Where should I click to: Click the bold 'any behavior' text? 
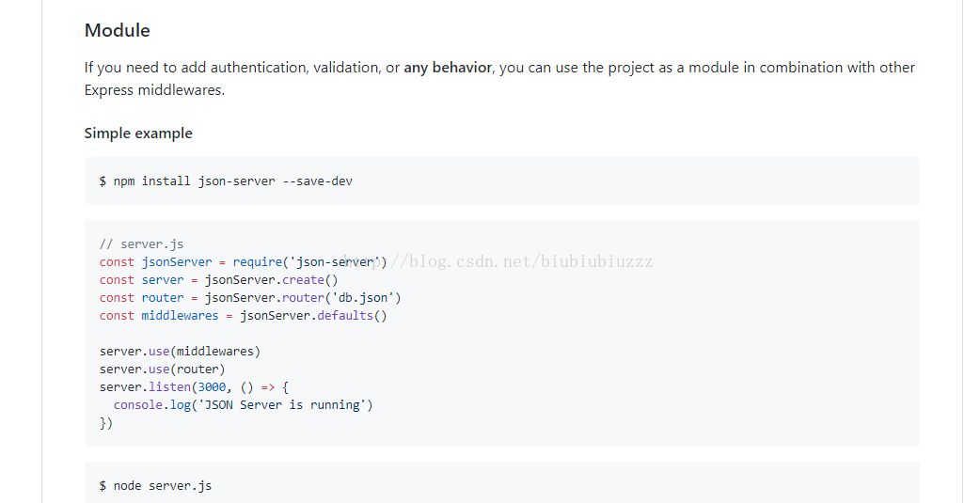pos(448,68)
